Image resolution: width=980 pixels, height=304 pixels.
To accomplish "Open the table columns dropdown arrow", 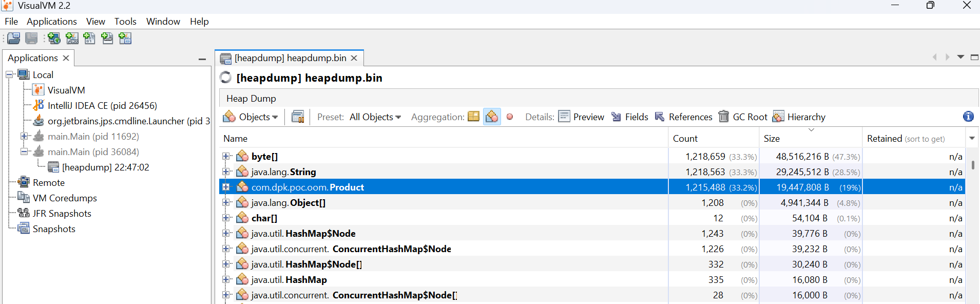I will pos(972,139).
